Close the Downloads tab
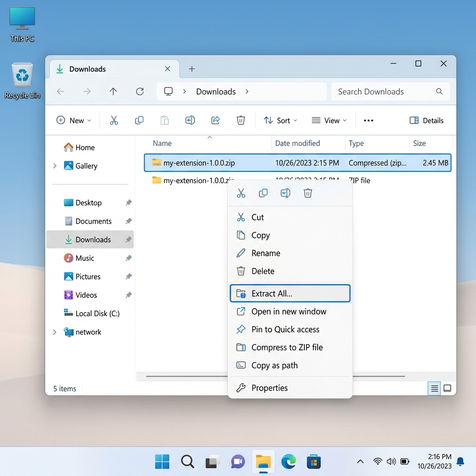The width and height of the screenshot is (476, 476). pyautogui.click(x=167, y=69)
